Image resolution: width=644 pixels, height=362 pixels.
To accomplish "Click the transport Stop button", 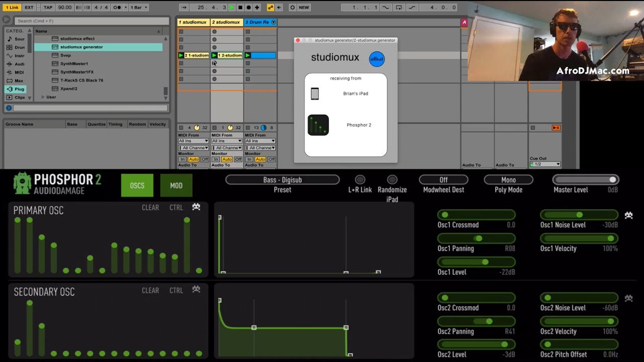I will pyautogui.click(x=240, y=8).
